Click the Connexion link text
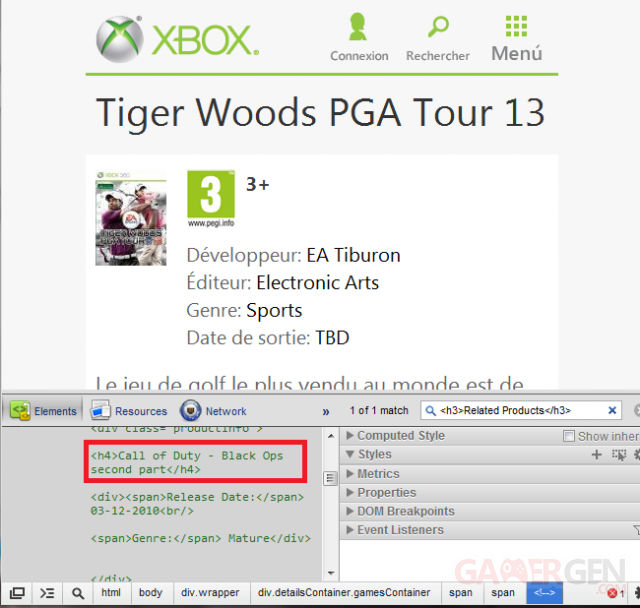This screenshot has height=608, width=640. click(359, 55)
